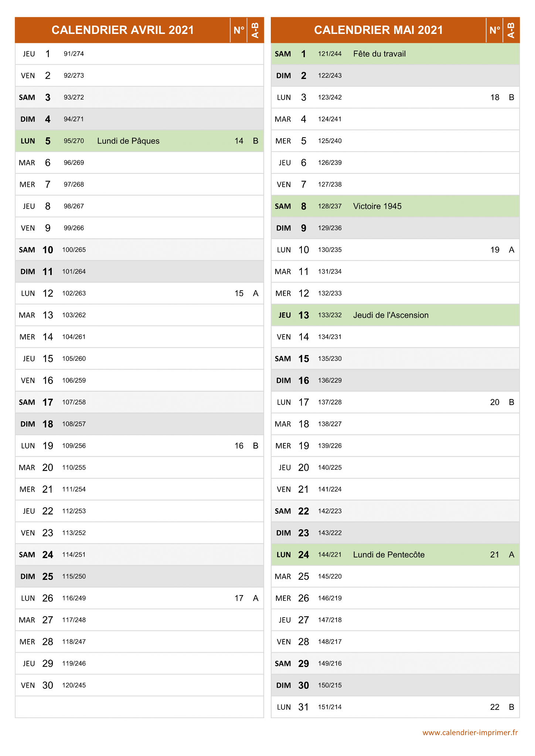Select the Calendrier Avril 2021 header
Screen dimensions: 535x756
point(123,30)
